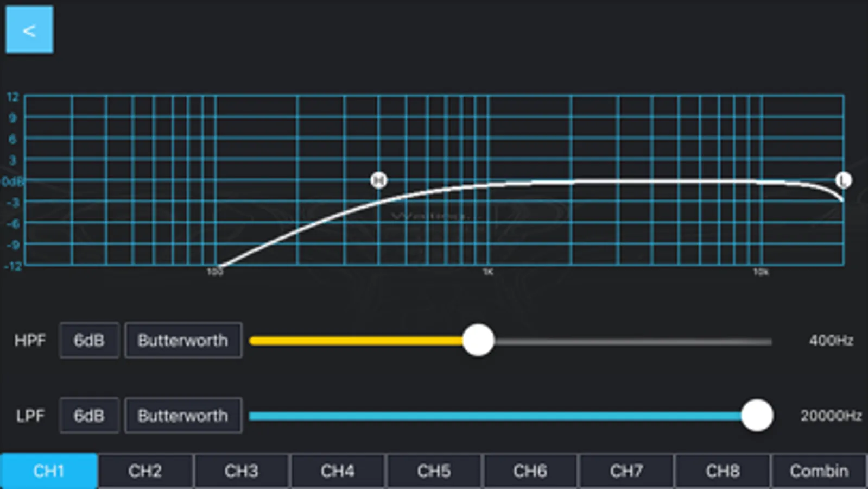The width and height of the screenshot is (868, 489).
Task: Switch to the CH2 channel tab
Action: [x=145, y=471]
